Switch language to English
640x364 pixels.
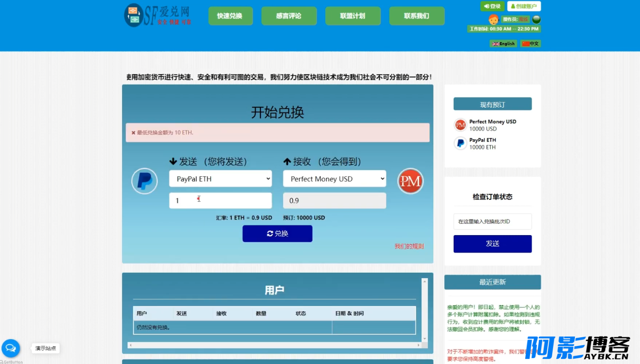click(x=503, y=43)
